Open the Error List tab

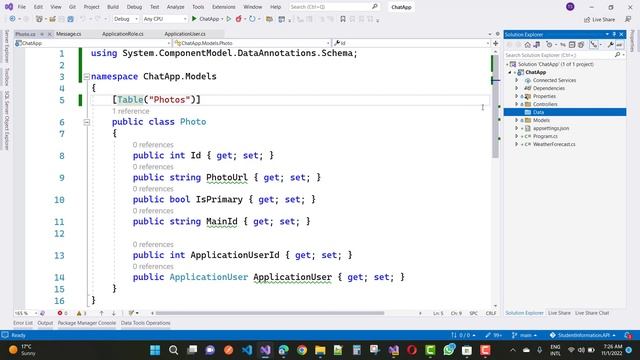(22, 323)
